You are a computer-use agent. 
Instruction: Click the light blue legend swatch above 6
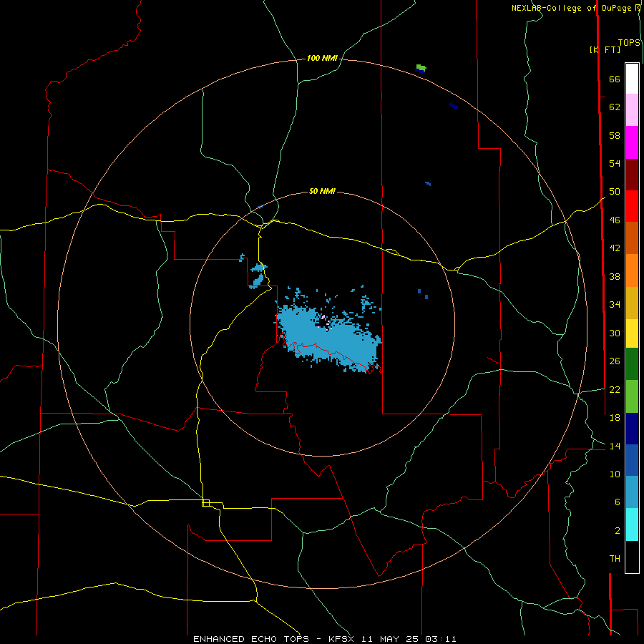click(632, 492)
